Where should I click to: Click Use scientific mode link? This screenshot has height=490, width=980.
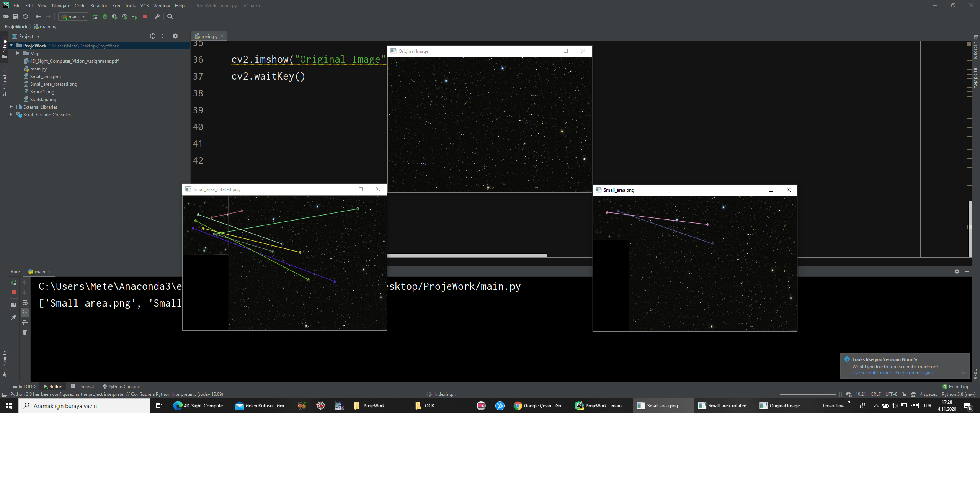(x=872, y=372)
